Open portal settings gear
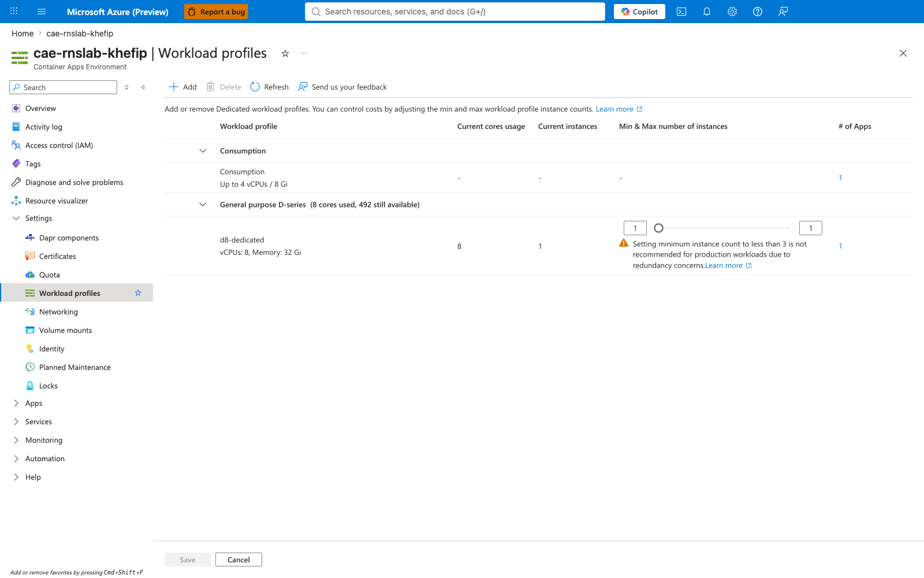The image size is (924, 578). point(732,12)
